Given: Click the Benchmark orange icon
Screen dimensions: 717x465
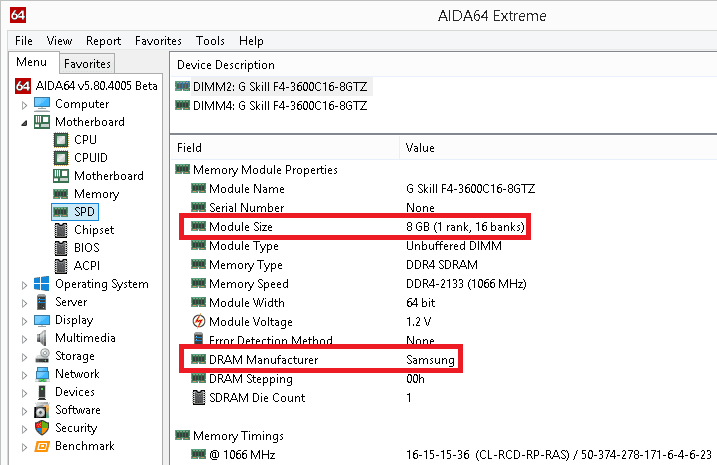Looking at the screenshot, I should pyautogui.click(x=42, y=446).
